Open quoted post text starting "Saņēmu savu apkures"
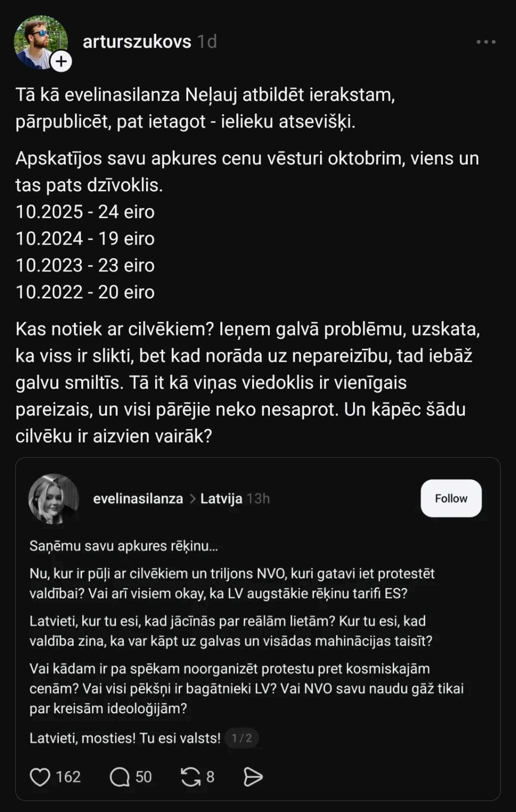 click(123, 546)
